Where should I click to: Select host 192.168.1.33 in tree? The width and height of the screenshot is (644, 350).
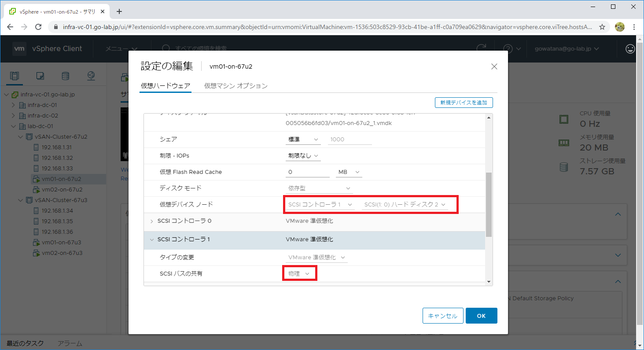[x=57, y=168]
